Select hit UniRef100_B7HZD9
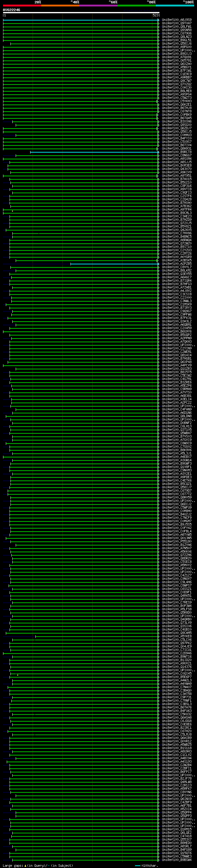 (x=177, y=220)
